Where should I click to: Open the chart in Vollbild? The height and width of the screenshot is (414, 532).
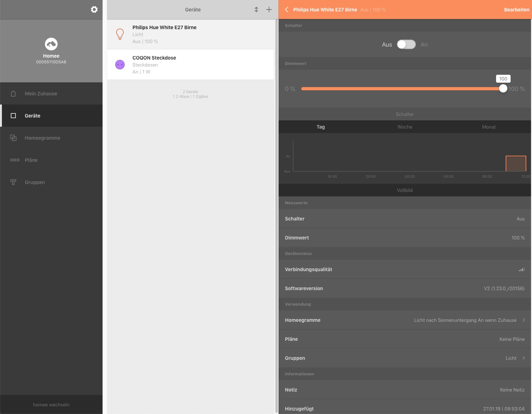405,190
